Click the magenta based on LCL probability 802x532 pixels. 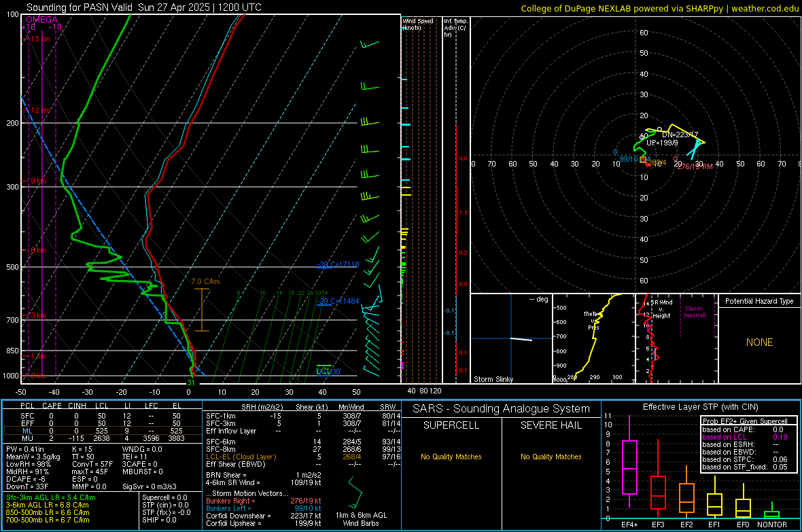745,437
